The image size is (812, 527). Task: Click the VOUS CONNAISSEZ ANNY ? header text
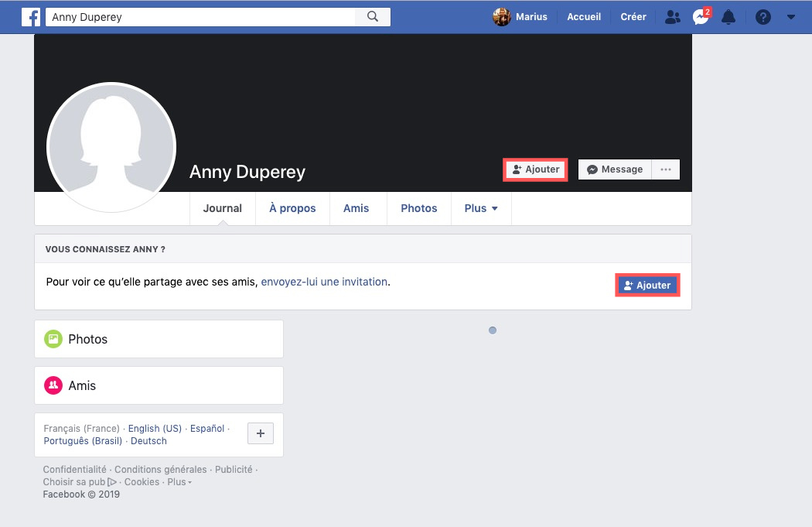click(x=105, y=249)
